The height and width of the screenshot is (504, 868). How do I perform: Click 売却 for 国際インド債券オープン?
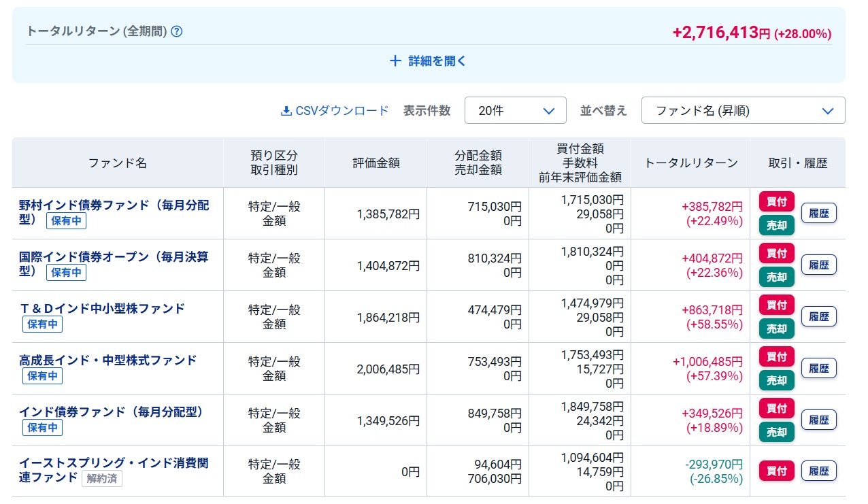776,277
